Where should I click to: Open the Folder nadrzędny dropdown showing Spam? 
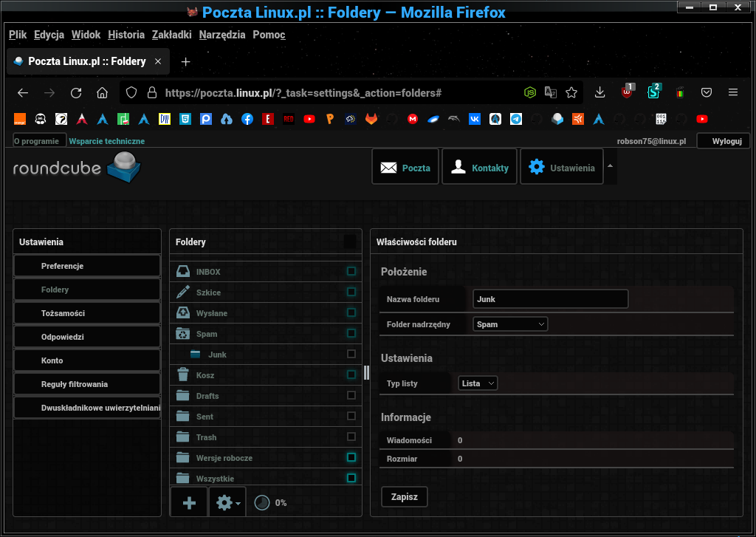510,324
